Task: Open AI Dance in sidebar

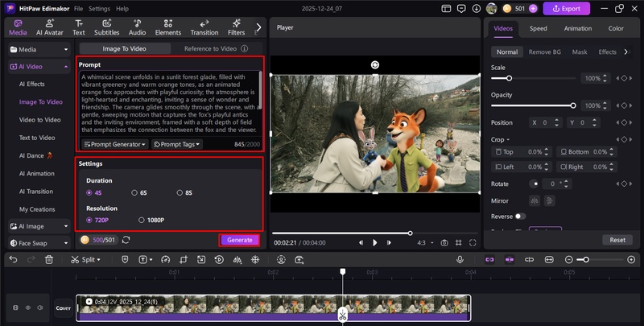Action: pos(35,155)
